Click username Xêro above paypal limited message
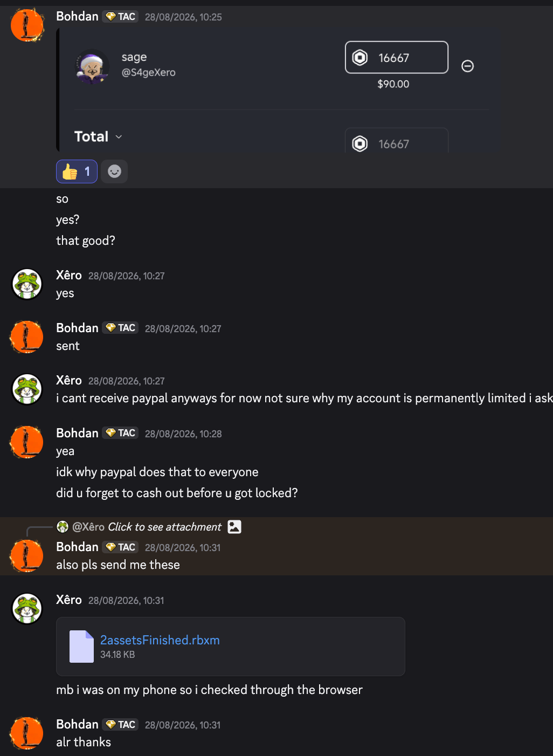 [69, 380]
